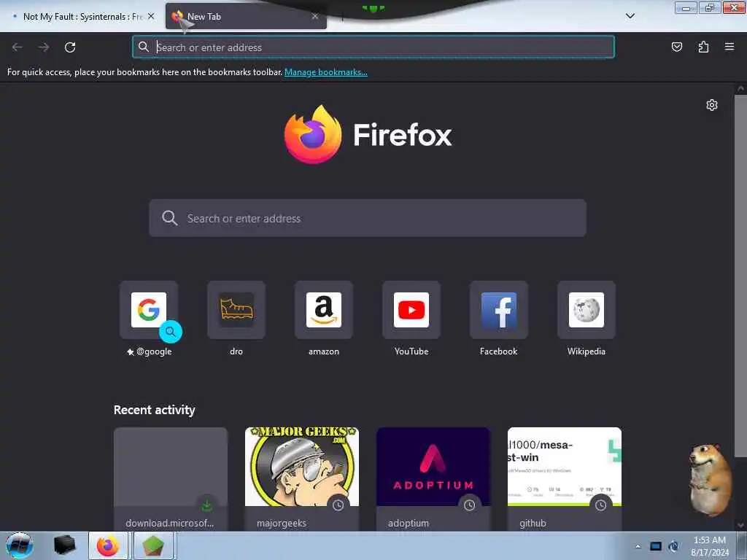Click the monitor icon in the system tray

coord(656,546)
